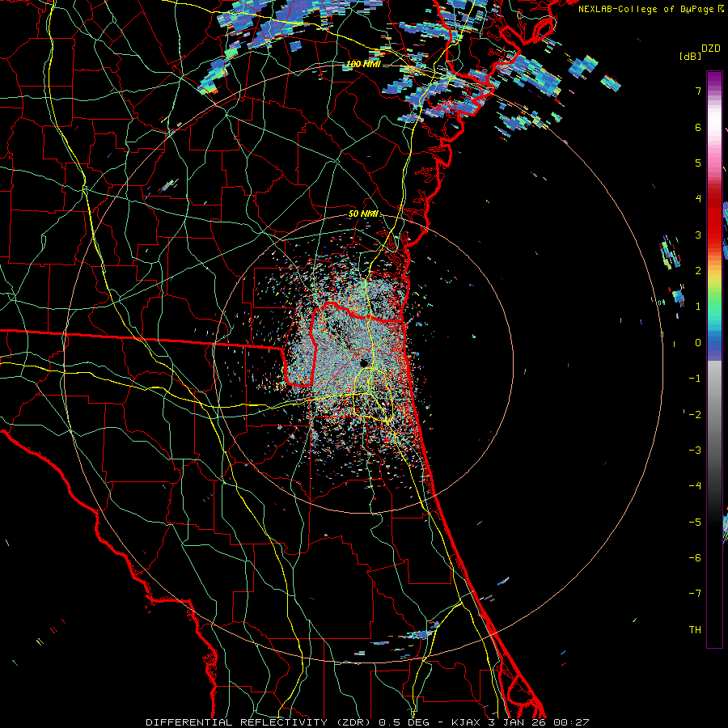Click the [dB] units label
The height and width of the screenshot is (728, 728).
pos(690,56)
